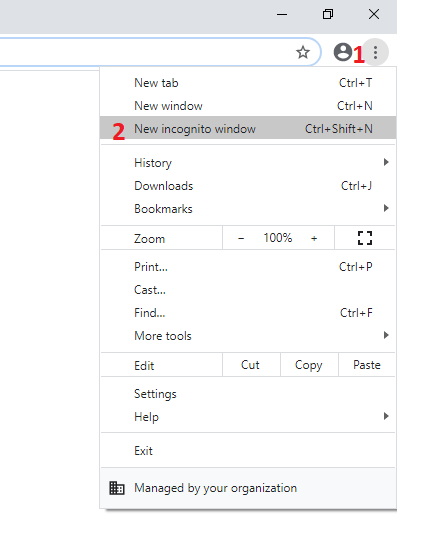Open the profile avatar icon
This screenshot has height=538, width=422.
343,52
